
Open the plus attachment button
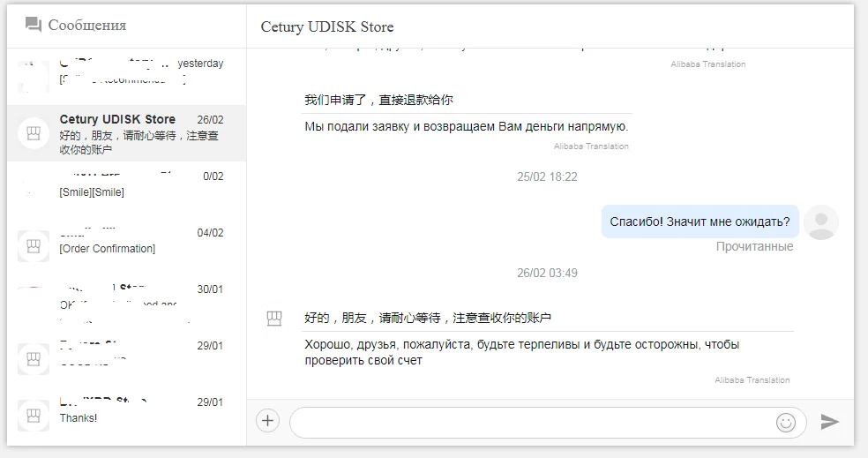coord(267,421)
